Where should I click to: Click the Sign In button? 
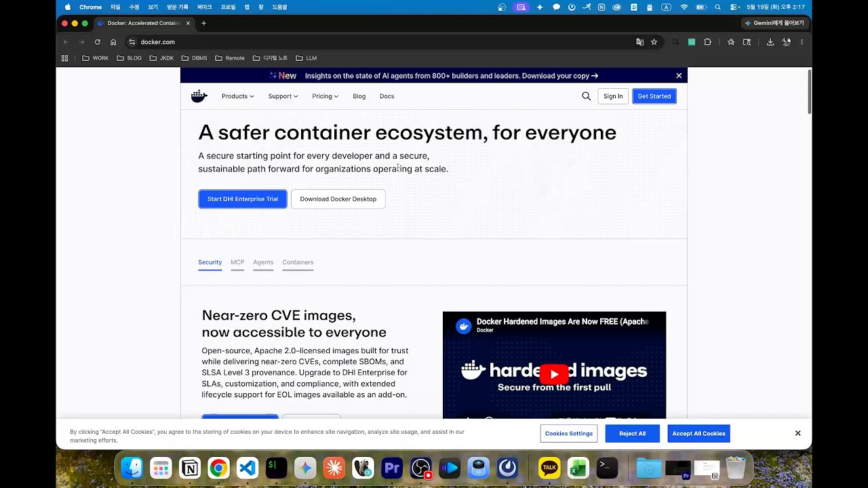(x=613, y=96)
